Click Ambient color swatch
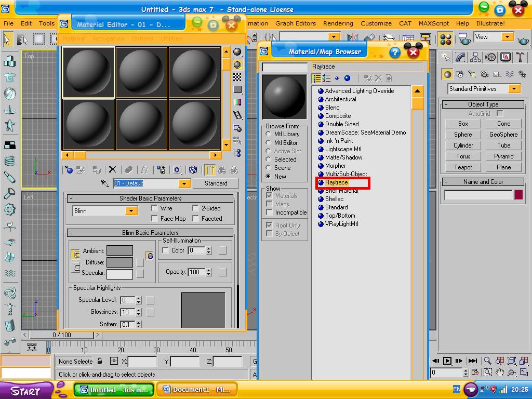 tap(120, 250)
